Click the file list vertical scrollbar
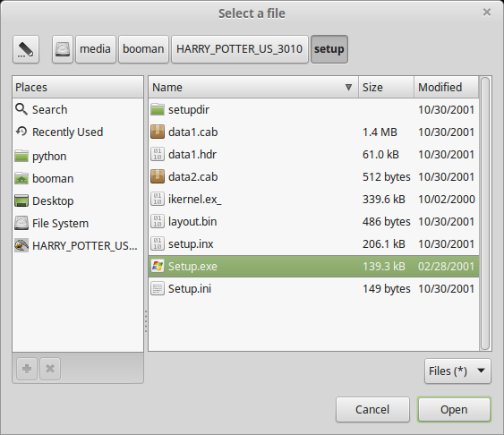The height and width of the screenshot is (435, 504). coord(485,214)
